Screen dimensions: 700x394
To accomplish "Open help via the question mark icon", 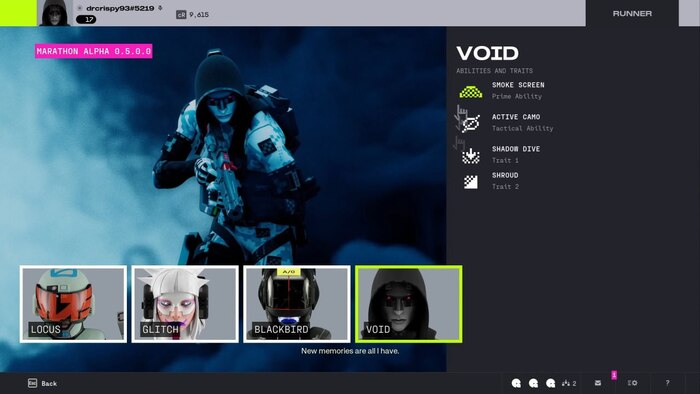I will 667,383.
